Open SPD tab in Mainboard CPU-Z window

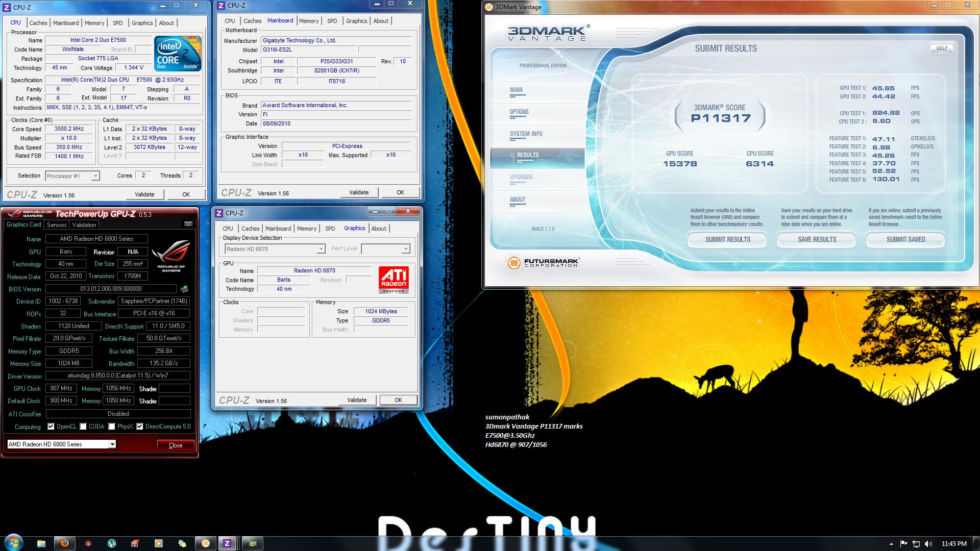click(x=332, y=21)
